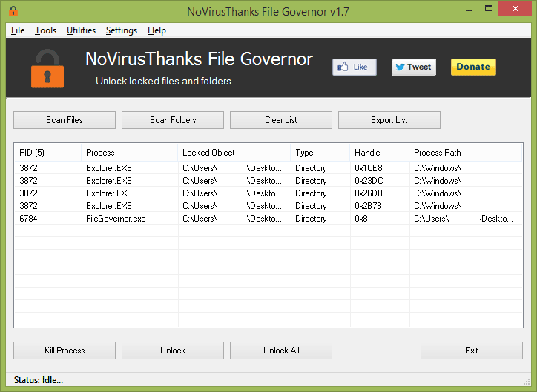Click the Status: Idle... status bar text
This screenshot has height=392, width=537.
pyautogui.click(x=39, y=380)
